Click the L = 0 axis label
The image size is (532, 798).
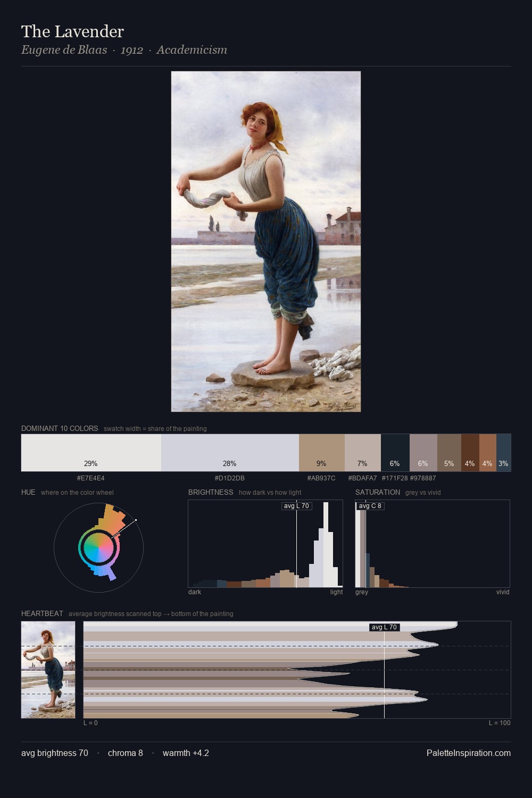click(x=90, y=723)
